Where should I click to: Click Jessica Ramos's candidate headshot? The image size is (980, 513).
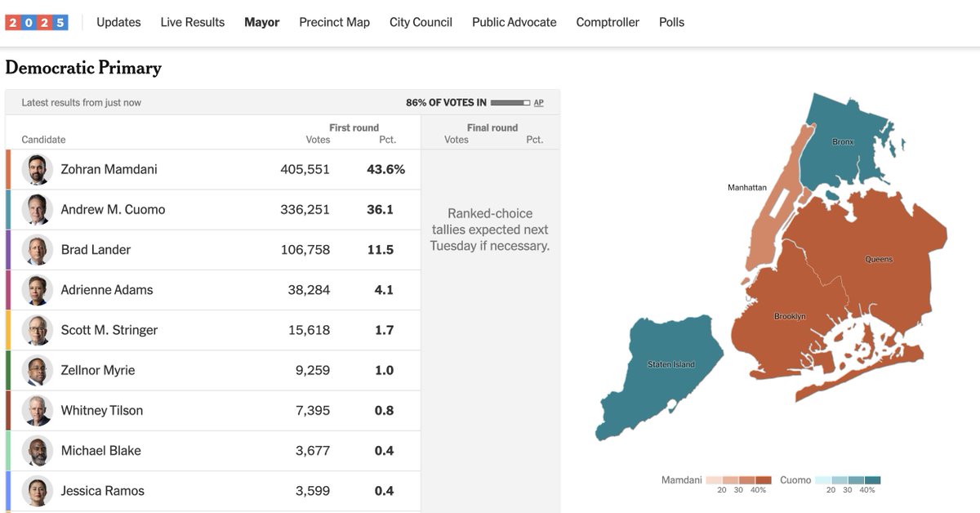point(37,490)
